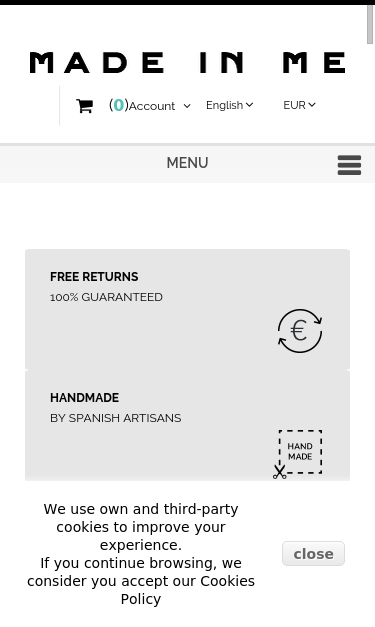Screen dimensions: 375x627
Task: Close the cookies notice
Action: click(x=313, y=554)
